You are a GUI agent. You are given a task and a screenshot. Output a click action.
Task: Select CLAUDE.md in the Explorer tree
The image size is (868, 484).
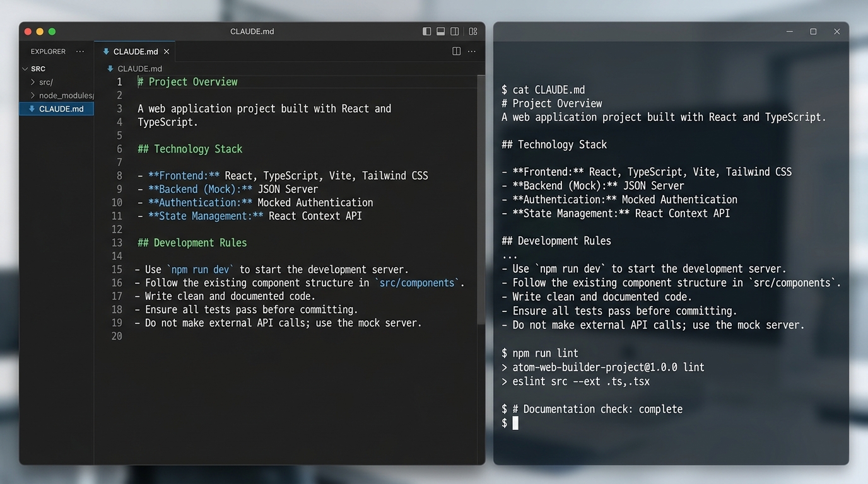pyautogui.click(x=61, y=109)
